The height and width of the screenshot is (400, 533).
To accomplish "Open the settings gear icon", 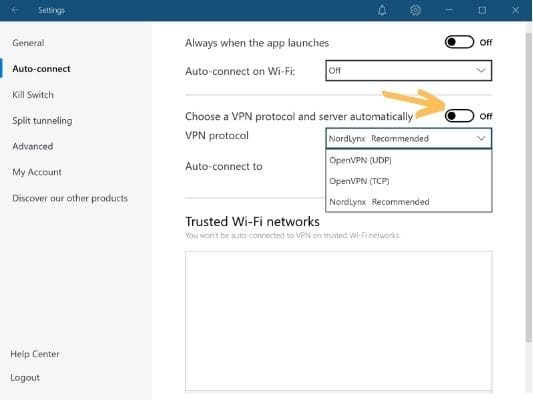I will (415, 10).
